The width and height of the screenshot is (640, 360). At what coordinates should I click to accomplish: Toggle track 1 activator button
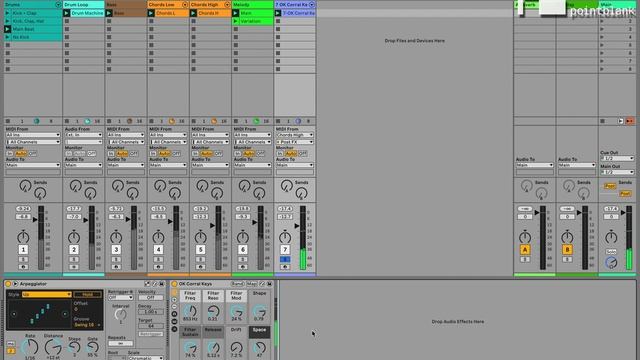[23, 250]
